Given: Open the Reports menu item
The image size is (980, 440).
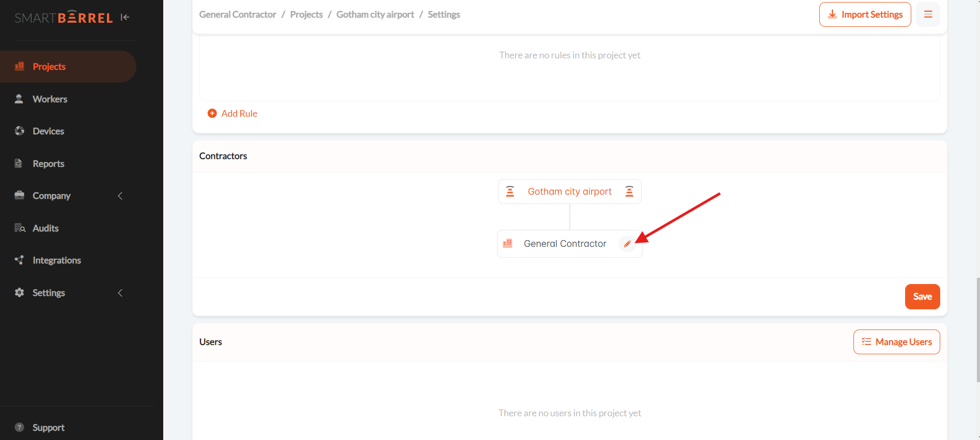Looking at the screenshot, I should tap(48, 164).
